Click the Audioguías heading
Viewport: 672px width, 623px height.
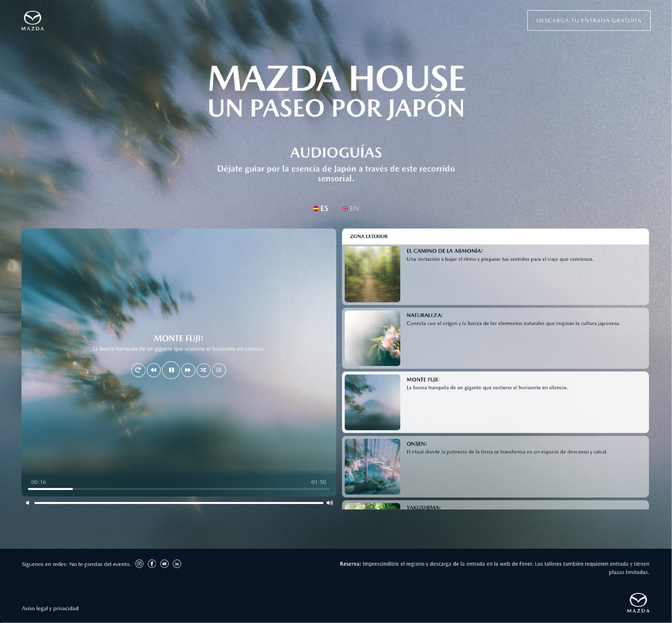[336, 152]
